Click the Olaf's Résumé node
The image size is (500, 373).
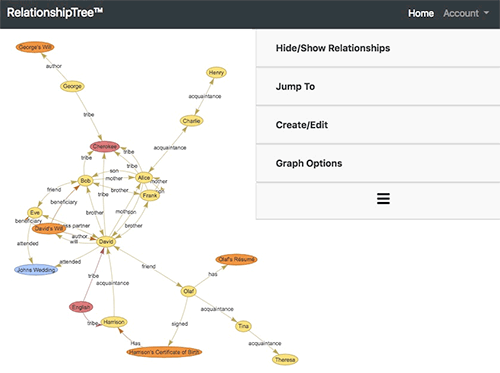click(236, 259)
